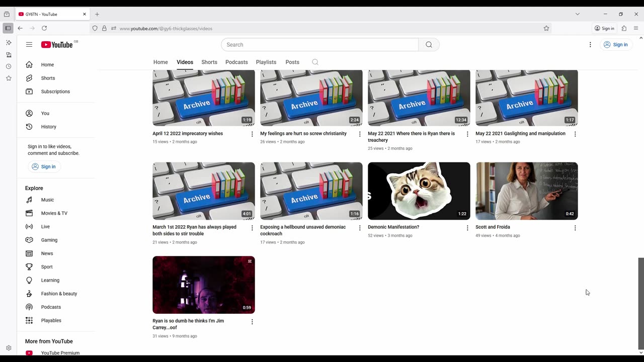The height and width of the screenshot is (362, 644).
Task: Reload the page in browser toolbar
Action: [44, 28]
